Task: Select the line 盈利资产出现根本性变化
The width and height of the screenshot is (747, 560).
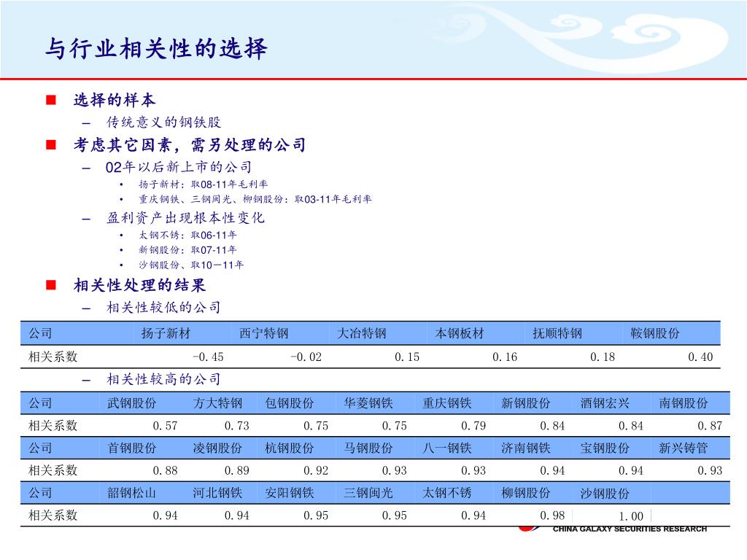Action: (185, 218)
